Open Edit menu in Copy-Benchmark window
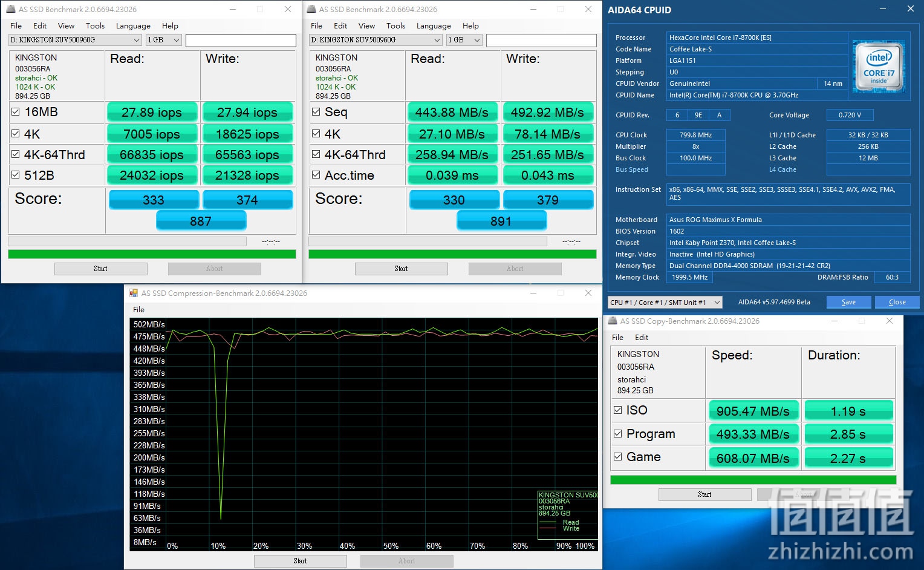This screenshot has width=924, height=570. point(642,337)
